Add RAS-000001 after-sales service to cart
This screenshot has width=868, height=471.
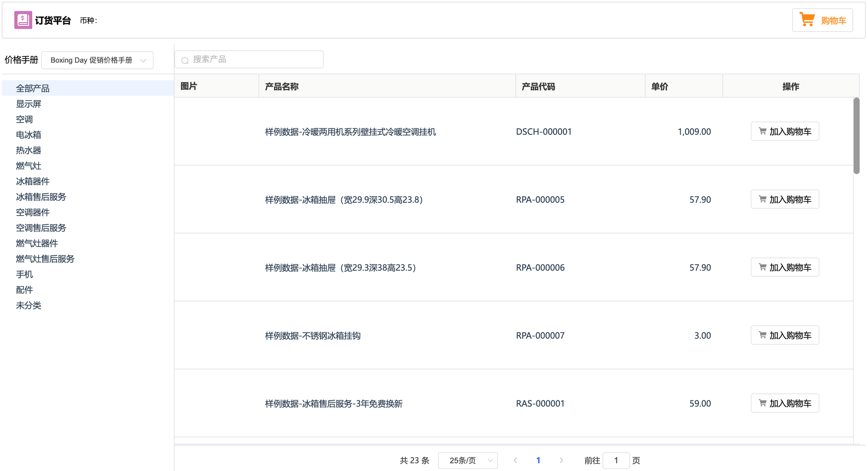(x=785, y=403)
